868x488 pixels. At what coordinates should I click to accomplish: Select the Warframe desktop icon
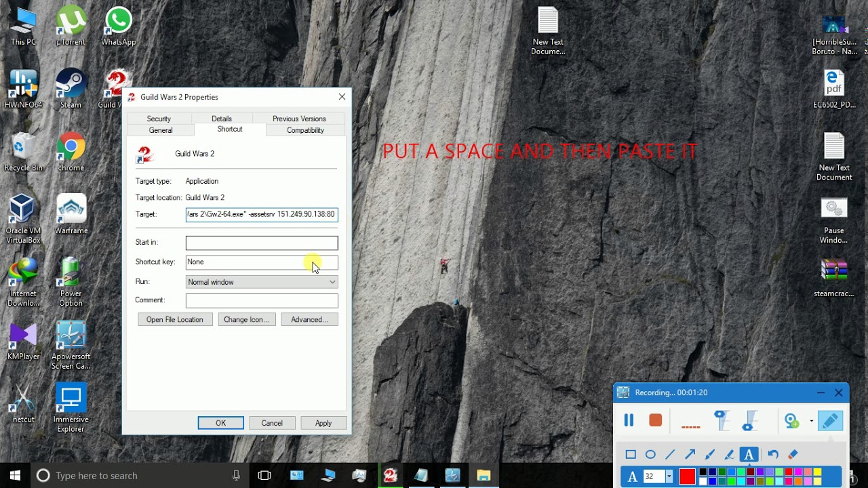pyautogui.click(x=71, y=216)
